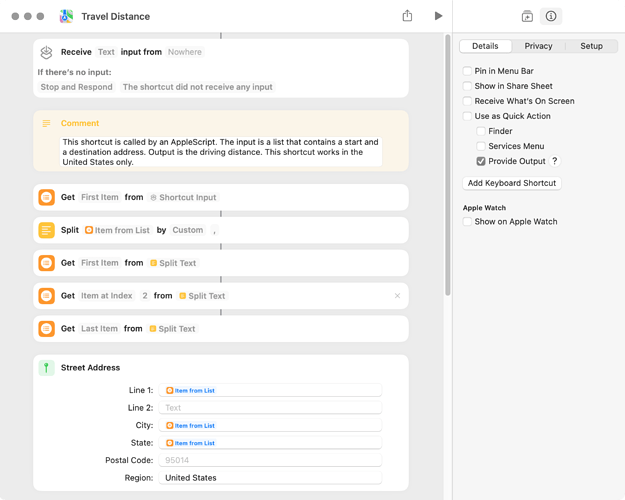
Task: Click the Postal Code field
Action: [x=270, y=460]
